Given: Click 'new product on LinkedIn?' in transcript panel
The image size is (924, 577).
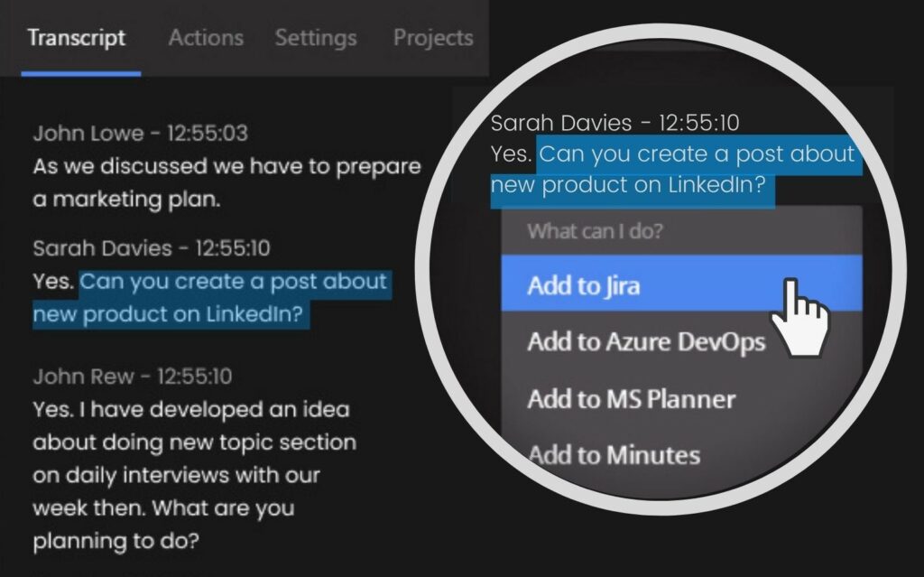Looking at the screenshot, I should tap(167, 314).
